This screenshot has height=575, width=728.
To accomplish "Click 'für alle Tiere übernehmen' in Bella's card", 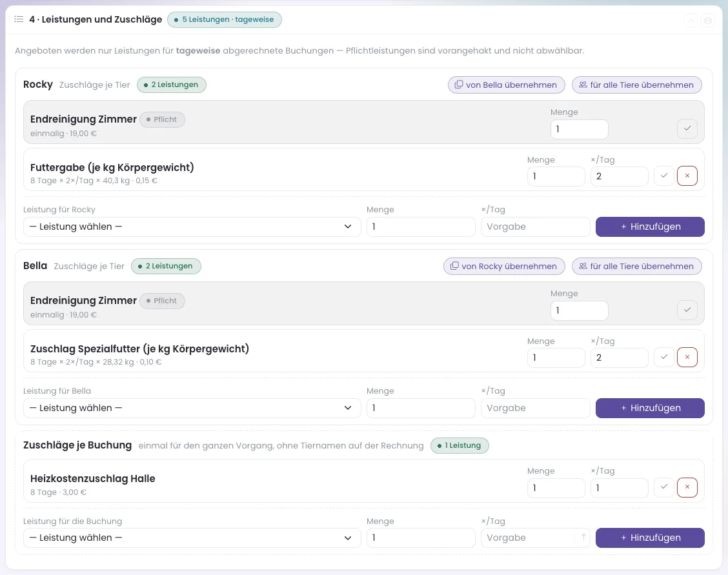I will click(x=636, y=267).
